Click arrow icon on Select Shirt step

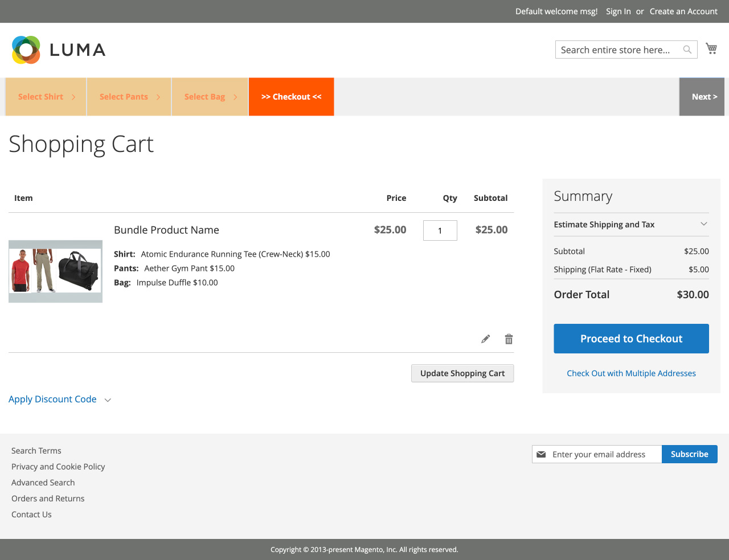(x=75, y=97)
